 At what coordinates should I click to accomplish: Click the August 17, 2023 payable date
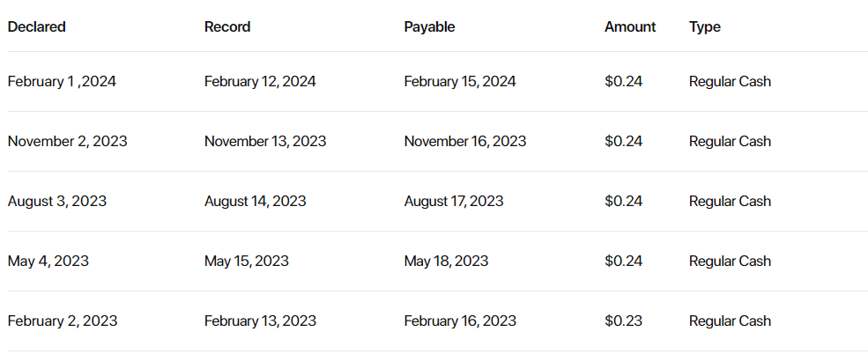coord(454,201)
